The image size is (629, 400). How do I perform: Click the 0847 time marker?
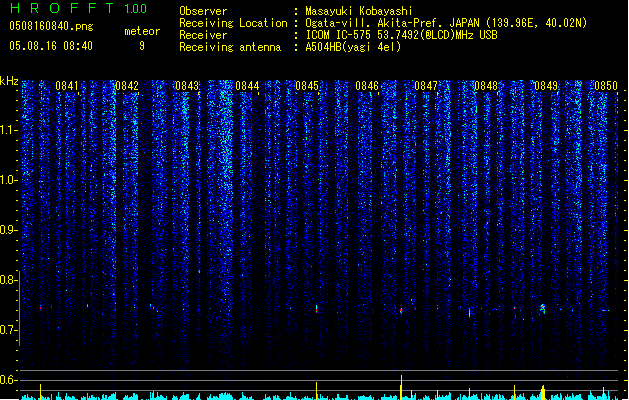point(426,85)
